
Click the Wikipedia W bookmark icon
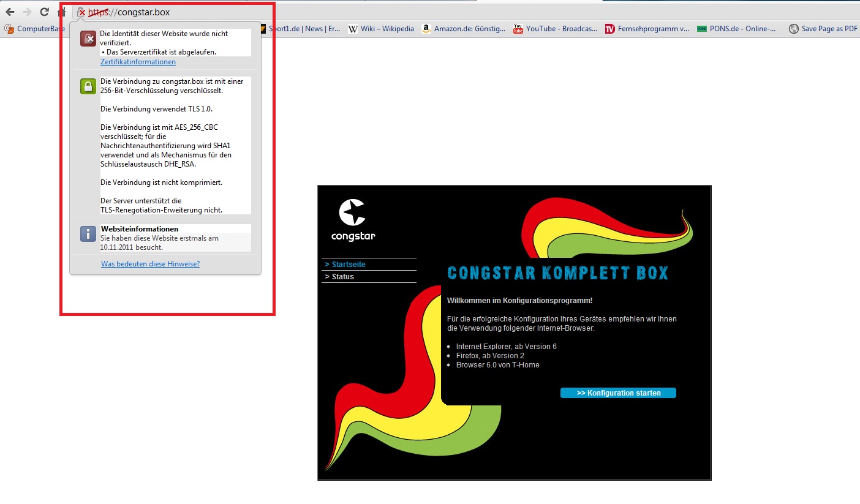coord(353,29)
